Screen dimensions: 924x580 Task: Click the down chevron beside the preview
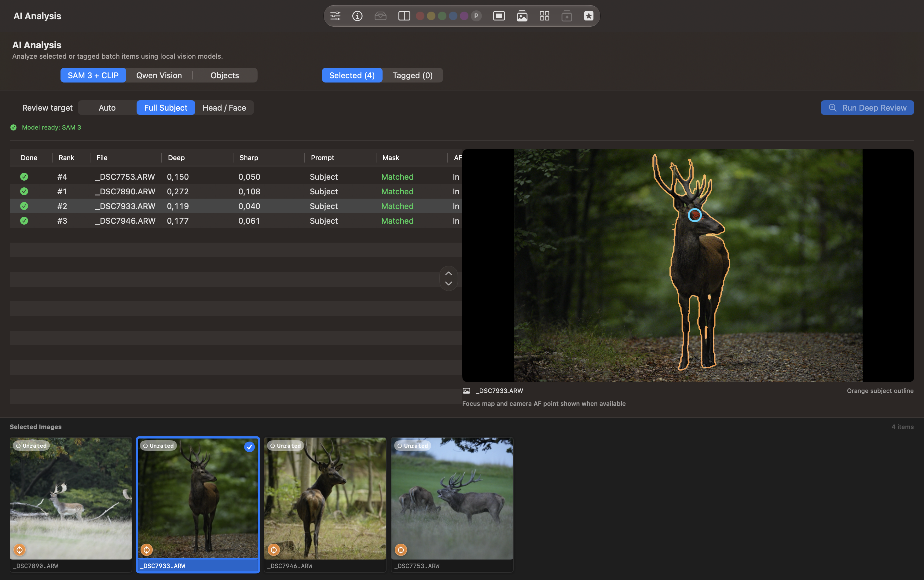(448, 284)
